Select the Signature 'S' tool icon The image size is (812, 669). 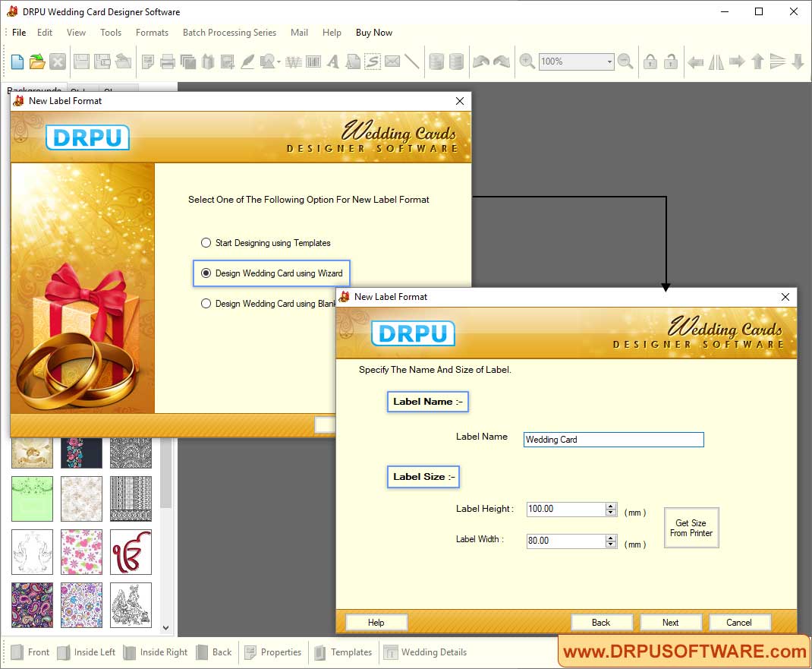(373, 62)
